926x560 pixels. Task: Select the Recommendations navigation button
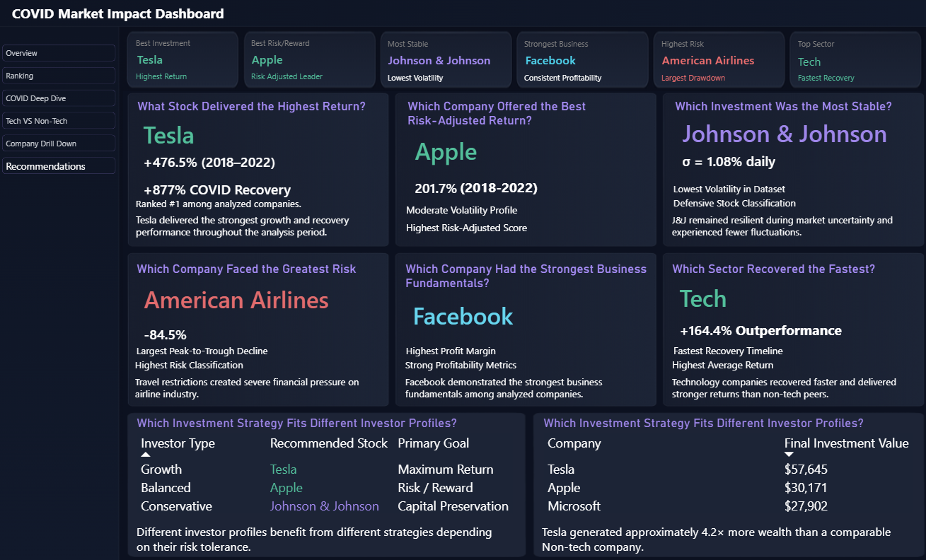[59, 166]
